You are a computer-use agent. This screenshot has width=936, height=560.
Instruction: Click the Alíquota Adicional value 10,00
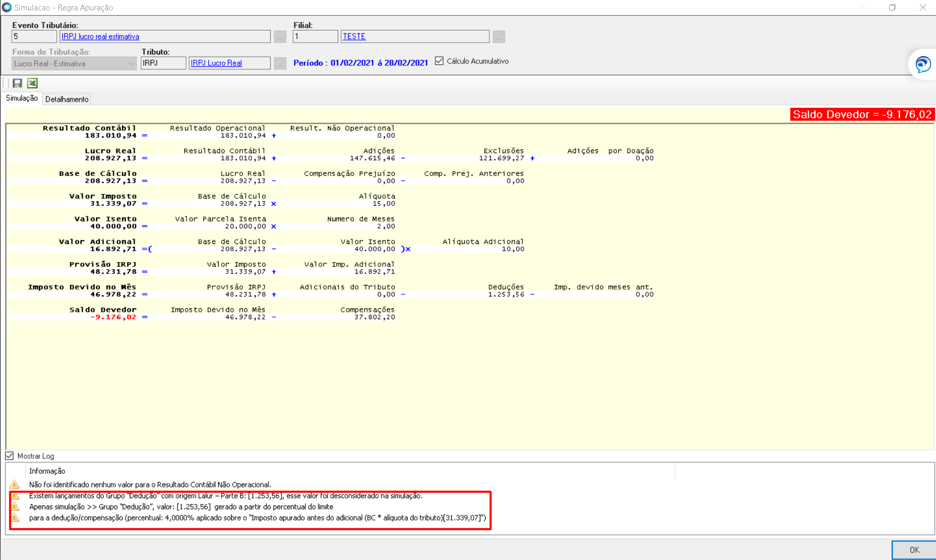click(513, 249)
